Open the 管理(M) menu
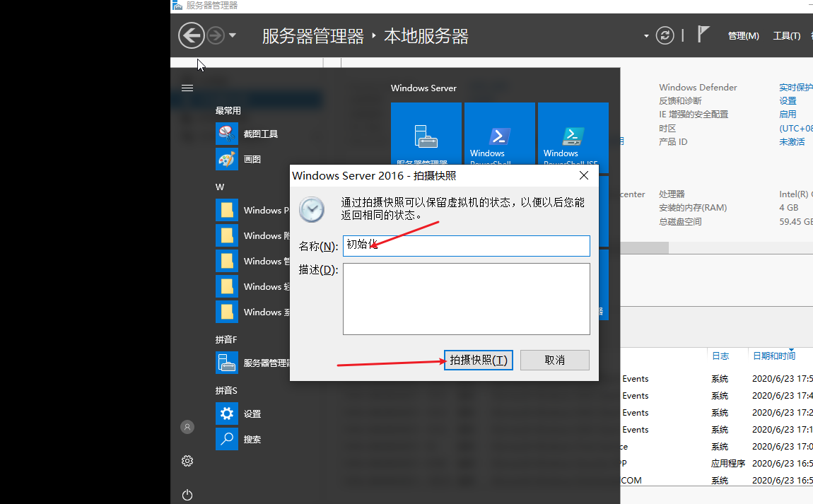The width and height of the screenshot is (813, 504). point(743,35)
